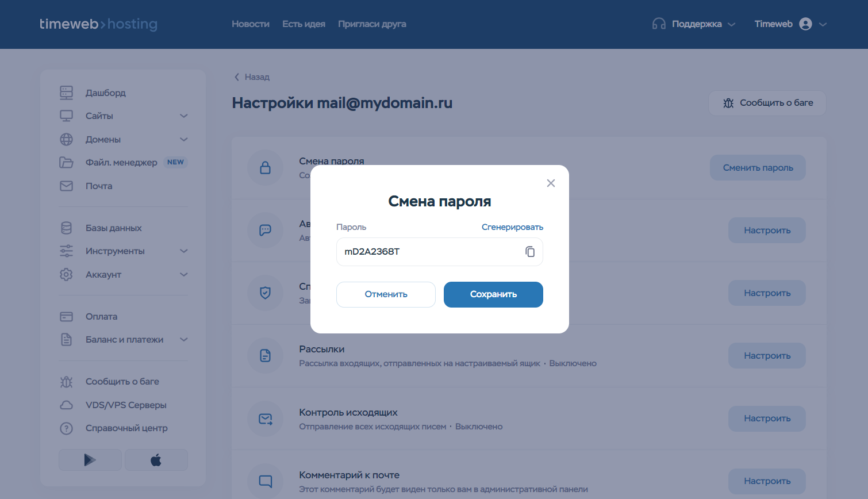Close the password change dialog
The height and width of the screenshot is (499, 868).
[551, 183]
